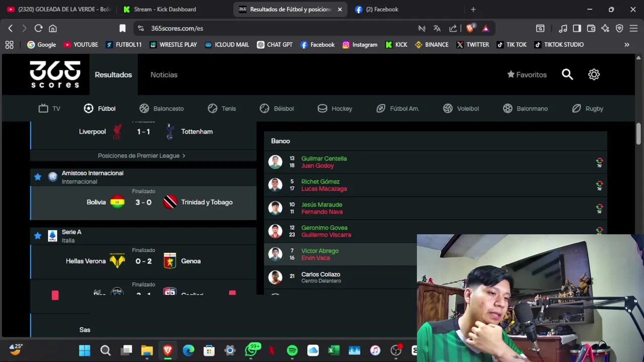Click the share page icon
Screen dimensions: 644x362
453,28
